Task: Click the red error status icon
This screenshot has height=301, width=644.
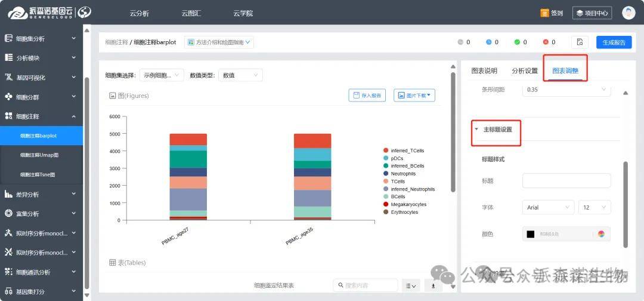Action: tap(546, 42)
